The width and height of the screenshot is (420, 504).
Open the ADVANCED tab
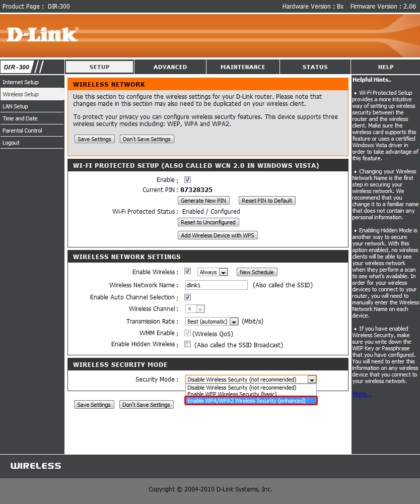pos(170,67)
